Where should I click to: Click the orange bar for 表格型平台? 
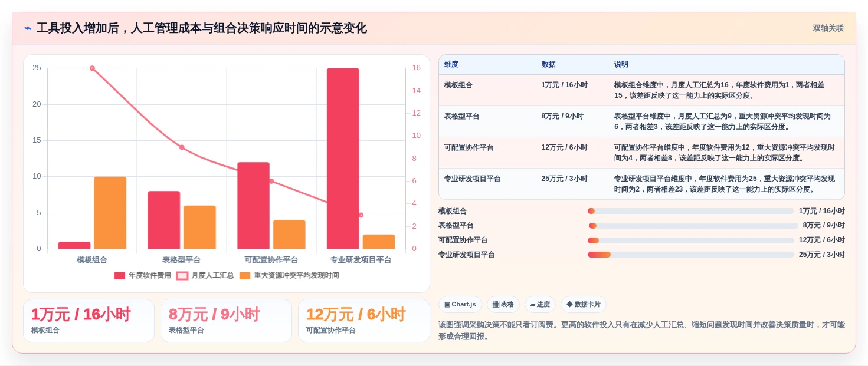pyautogui.click(x=199, y=227)
